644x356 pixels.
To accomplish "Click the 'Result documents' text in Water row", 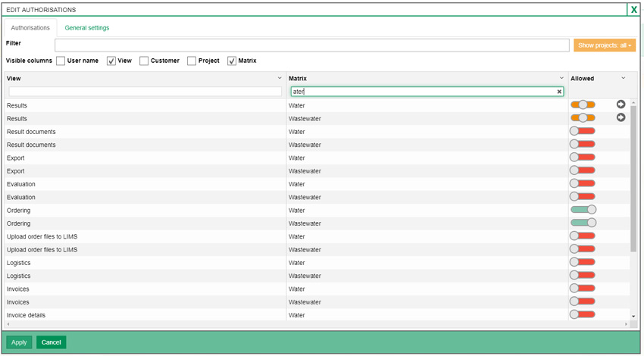I will (x=31, y=132).
